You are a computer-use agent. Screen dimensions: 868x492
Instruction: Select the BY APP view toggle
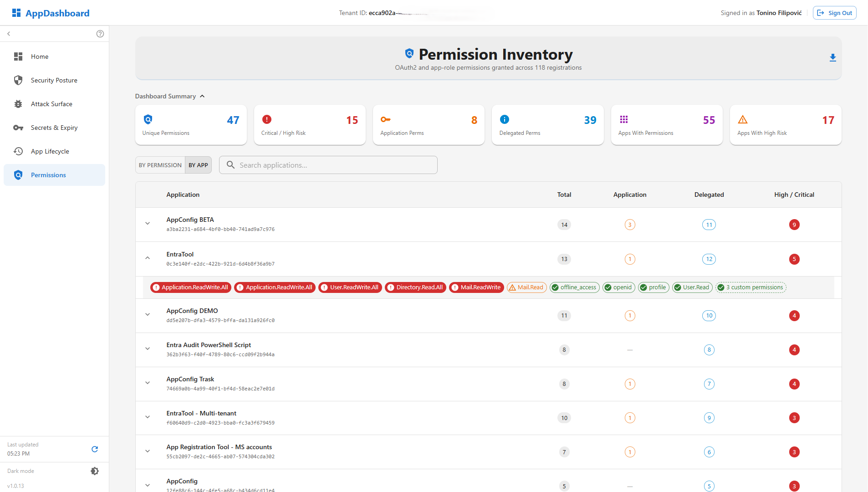coord(198,165)
